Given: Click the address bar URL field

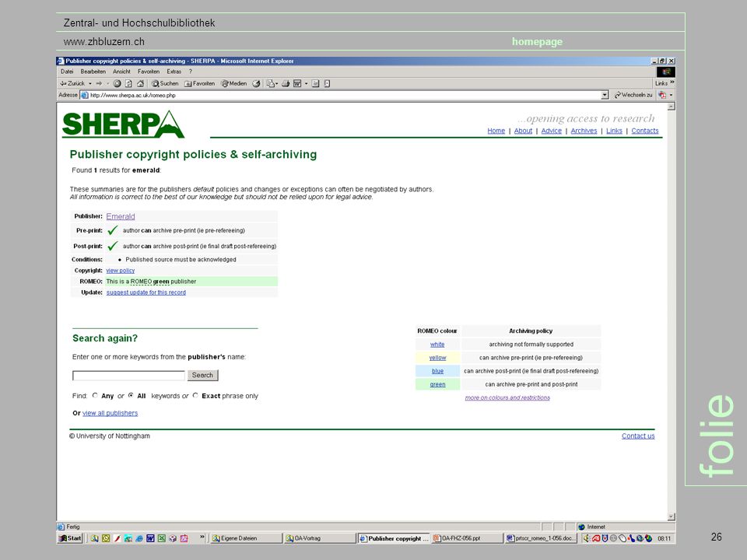Looking at the screenshot, I should click(x=345, y=95).
